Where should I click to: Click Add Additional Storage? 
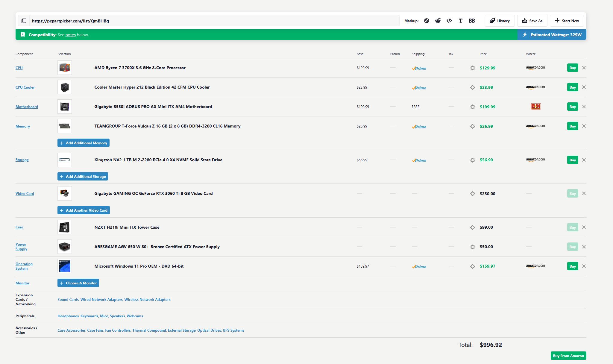[83, 176]
